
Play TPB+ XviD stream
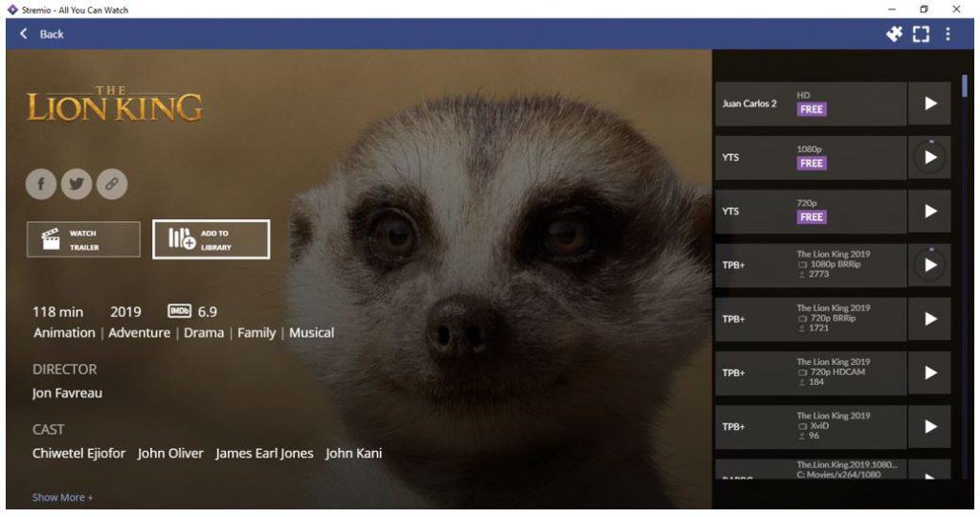point(930,426)
